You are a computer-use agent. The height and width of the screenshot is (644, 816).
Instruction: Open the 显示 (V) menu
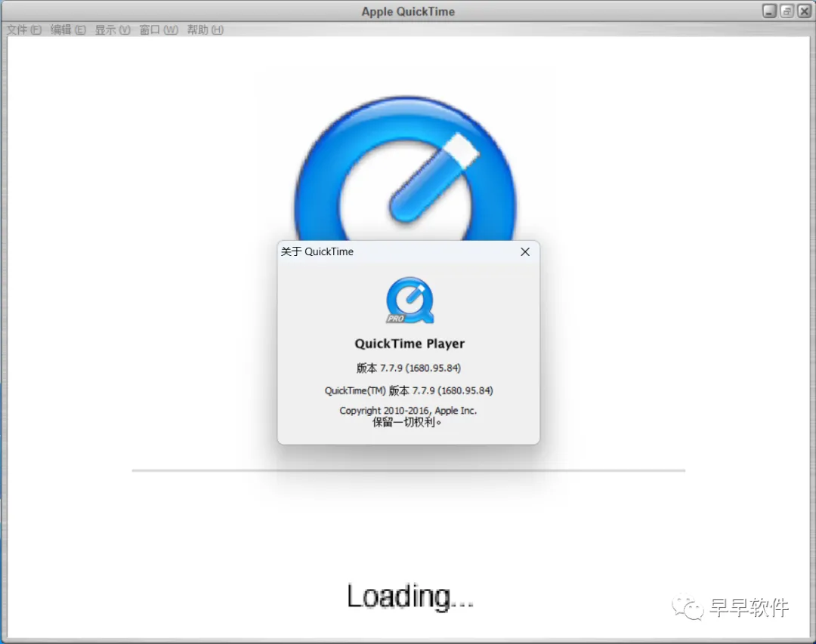coord(113,29)
